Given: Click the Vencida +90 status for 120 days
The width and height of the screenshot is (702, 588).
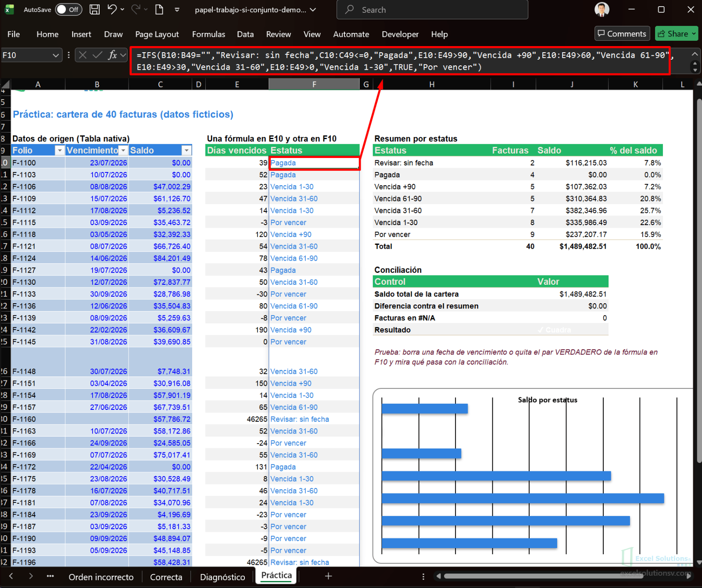Looking at the screenshot, I should (x=314, y=234).
